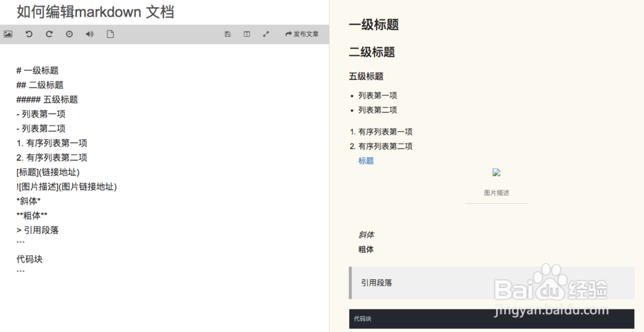
Task: Click the broken image thumbnail in preview
Action: [496, 173]
